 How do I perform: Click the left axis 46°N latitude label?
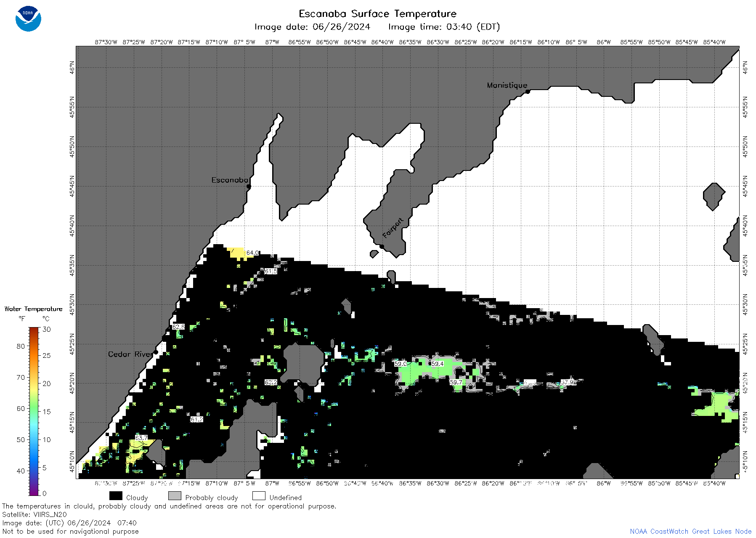coord(72,68)
